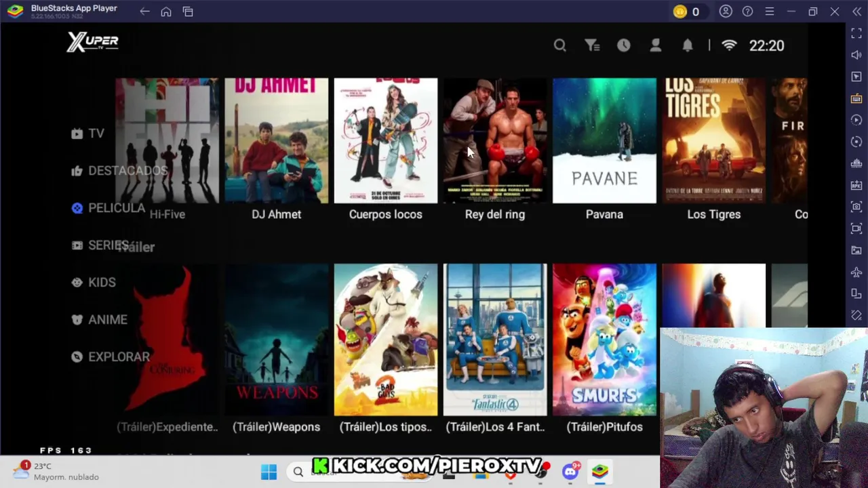Click the '(Tráiler)Pitufos' title text
The width and height of the screenshot is (868, 488).
[604, 427]
